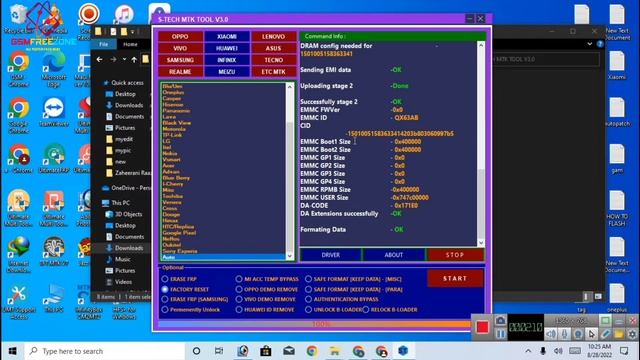Show hidden system tray icons
Image resolution: width=640 pixels, height=360 pixels.
pos(528,351)
